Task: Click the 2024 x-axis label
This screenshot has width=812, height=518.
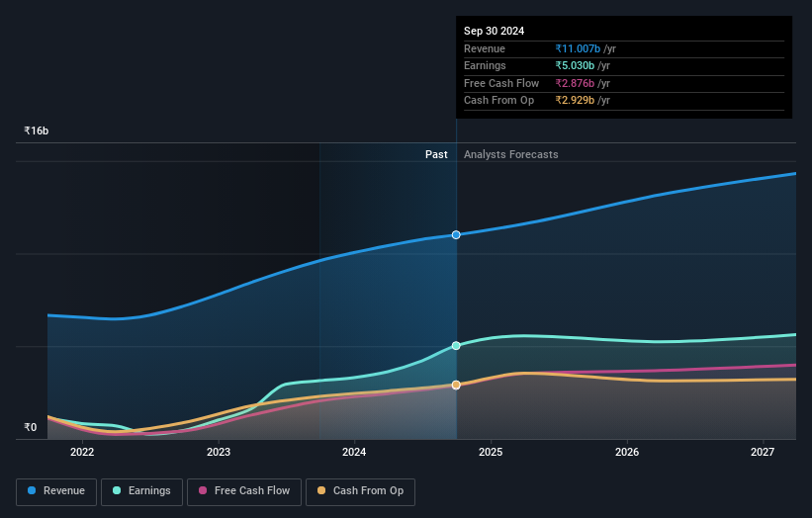Action: (x=354, y=452)
